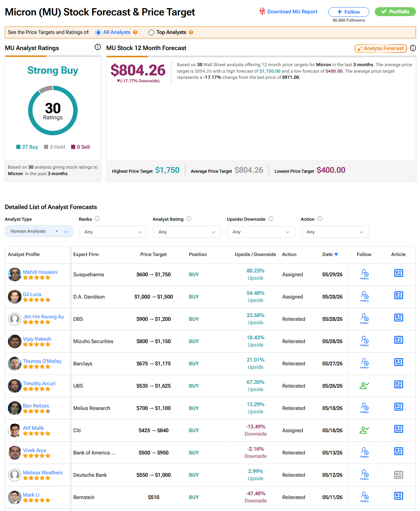Open the help icon next to Top Analysts
Screen dimensions: 420x511
(191, 32)
